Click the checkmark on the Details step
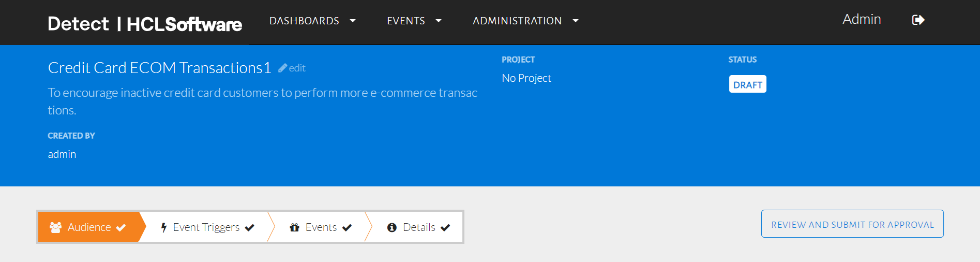The width and height of the screenshot is (980, 262). point(445,227)
